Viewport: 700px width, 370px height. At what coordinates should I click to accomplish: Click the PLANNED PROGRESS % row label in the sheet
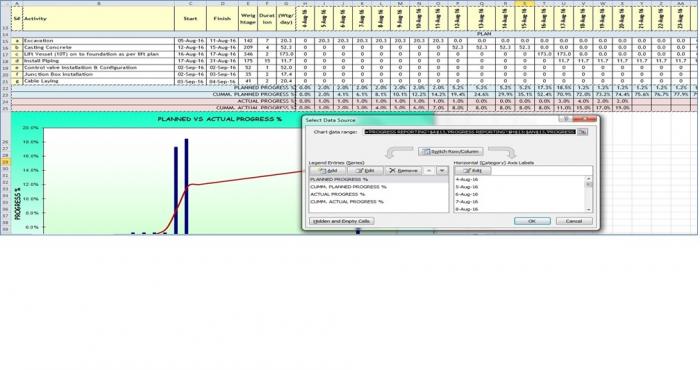pos(264,88)
